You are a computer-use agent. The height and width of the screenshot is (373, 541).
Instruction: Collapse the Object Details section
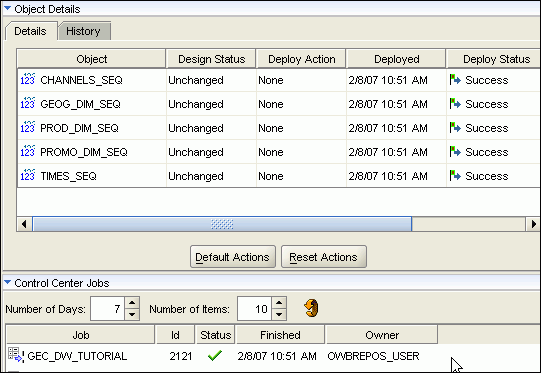[7, 8]
